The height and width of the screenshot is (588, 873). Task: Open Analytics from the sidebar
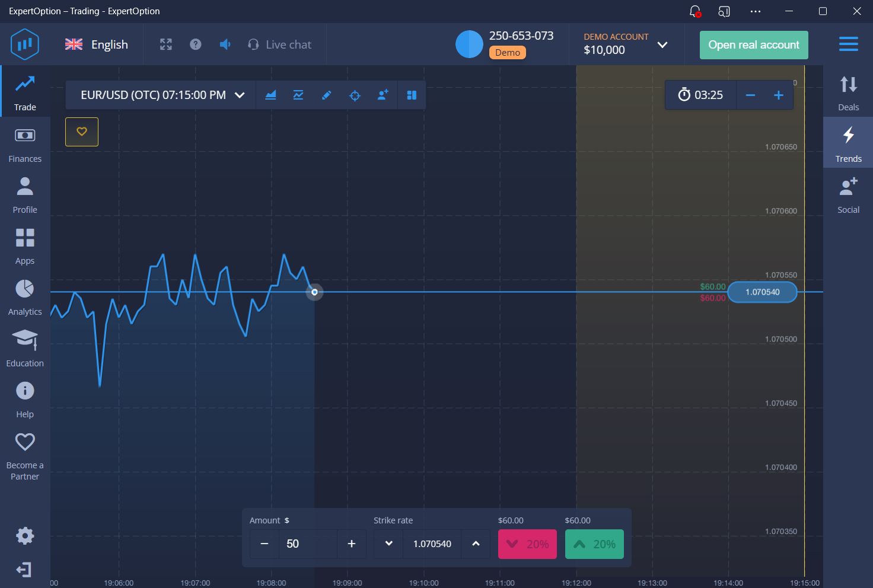click(24, 295)
